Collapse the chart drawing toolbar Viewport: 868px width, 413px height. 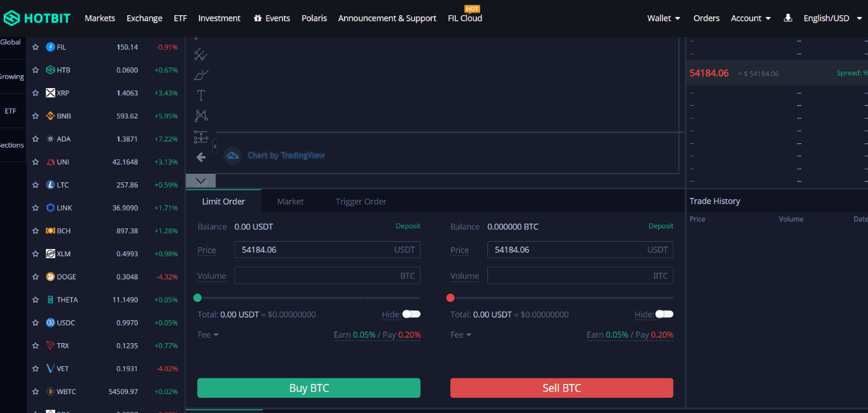pyautogui.click(x=215, y=146)
